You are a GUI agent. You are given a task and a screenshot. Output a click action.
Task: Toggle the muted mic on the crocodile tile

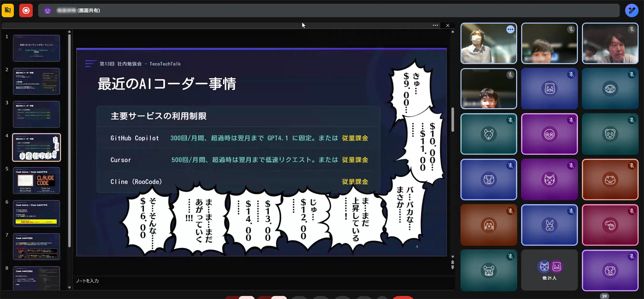tap(632, 166)
